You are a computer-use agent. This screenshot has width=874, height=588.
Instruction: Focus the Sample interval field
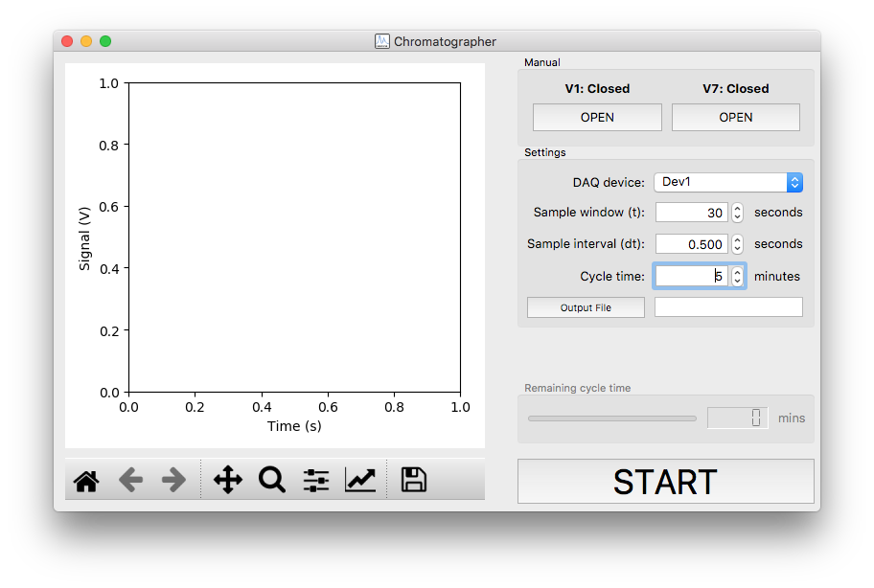coord(692,244)
